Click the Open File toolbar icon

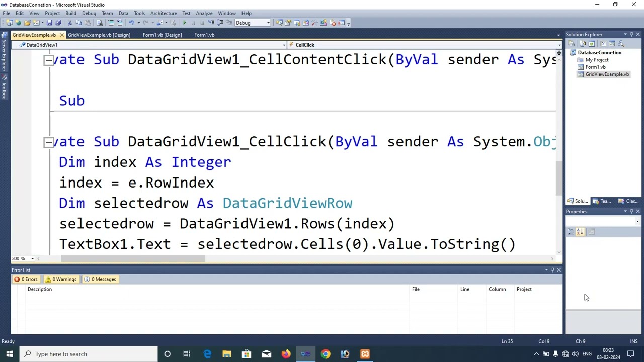point(27,23)
